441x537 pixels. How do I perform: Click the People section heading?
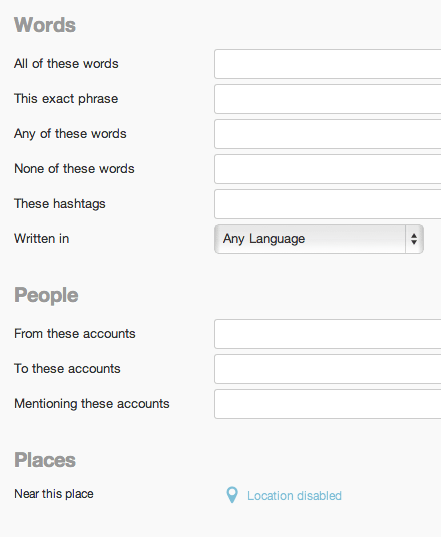click(x=46, y=295)
